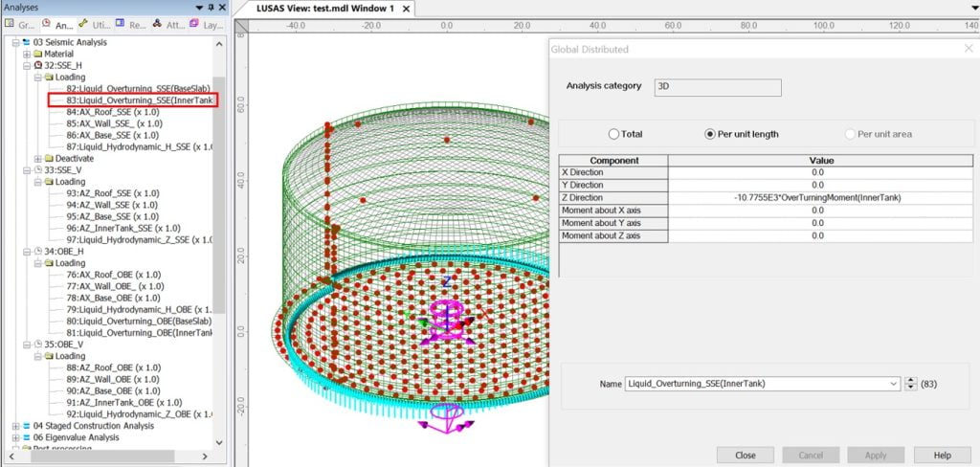Viewport: 980px width, 467px height.
Task: Select the test.mdl Window 1 tab
Action: tap(326, 9)
